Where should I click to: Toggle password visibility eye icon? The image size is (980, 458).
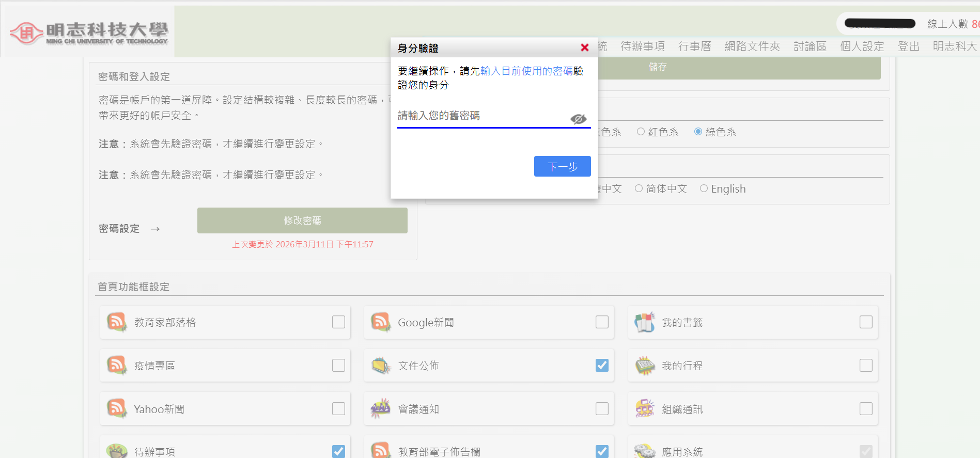tap(579, 119)
